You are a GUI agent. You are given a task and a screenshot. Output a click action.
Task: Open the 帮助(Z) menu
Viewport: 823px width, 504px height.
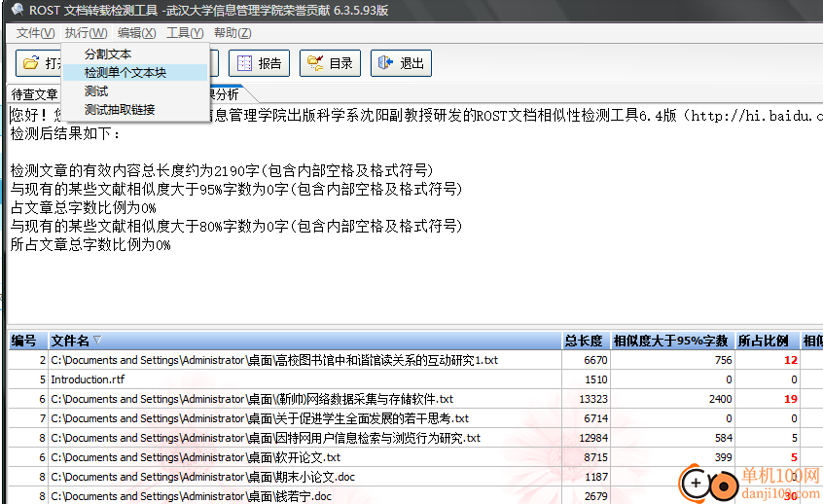233,33
